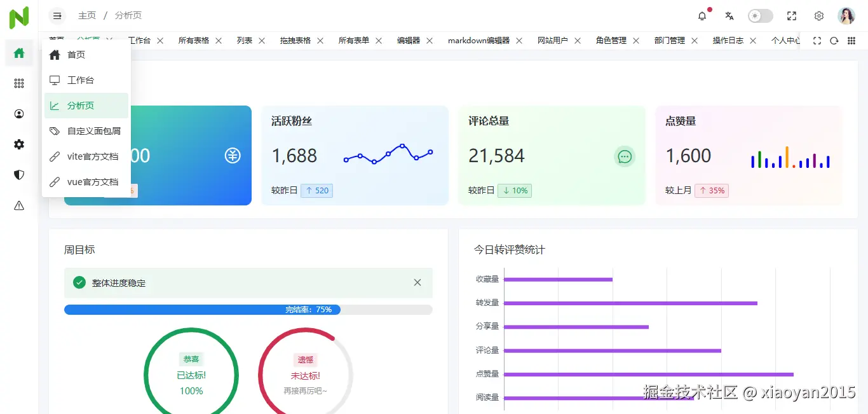Switch to the 编辑器 tab
This screenshot has width=868, height=414.
coord(409,41)
